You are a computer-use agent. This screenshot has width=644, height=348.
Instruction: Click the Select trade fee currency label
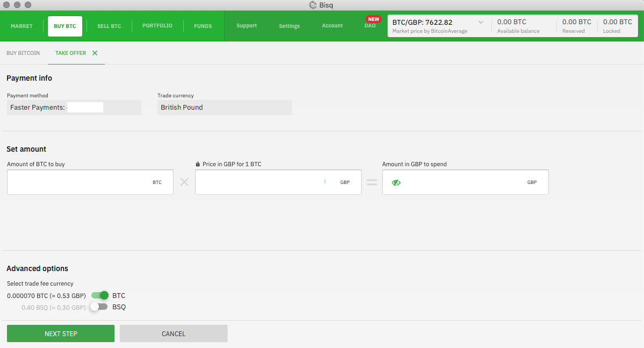[x=40, y=283]
